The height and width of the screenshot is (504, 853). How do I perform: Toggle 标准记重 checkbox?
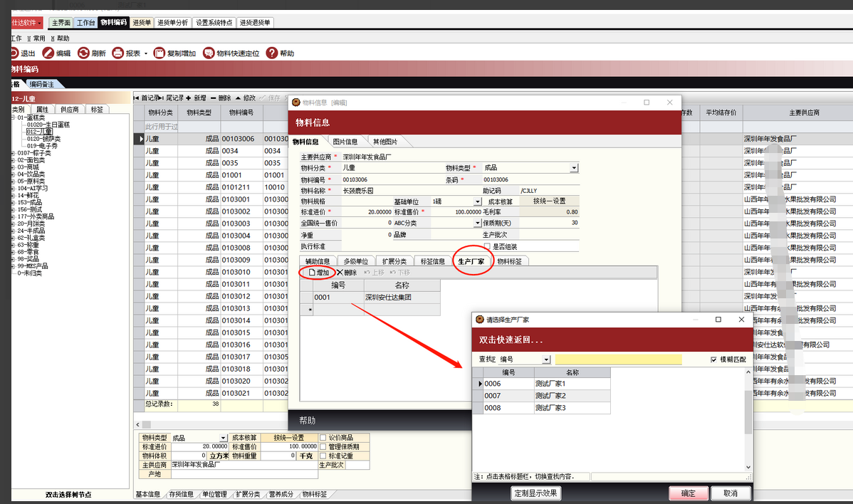pos(323,456)
